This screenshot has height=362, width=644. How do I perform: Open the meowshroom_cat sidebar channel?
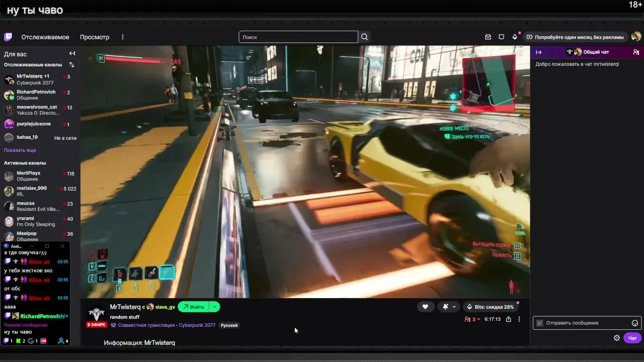pyautogui.click(x=40, y=110)
